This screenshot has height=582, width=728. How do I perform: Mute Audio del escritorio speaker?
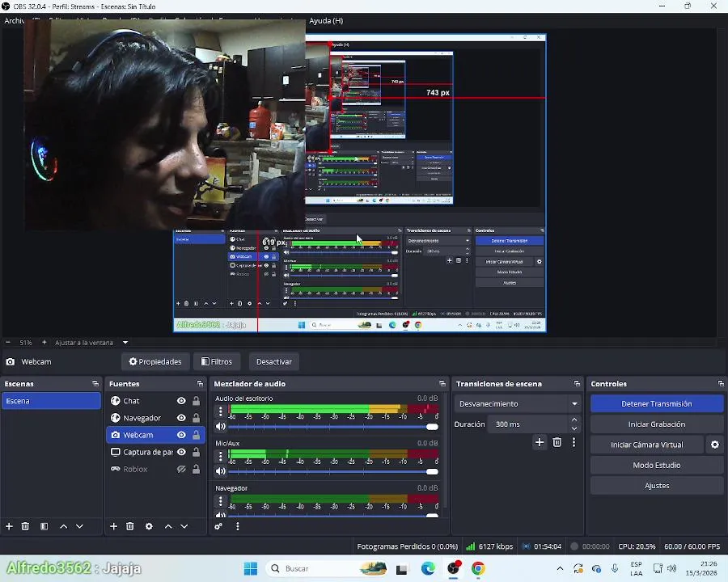point(221,427)
